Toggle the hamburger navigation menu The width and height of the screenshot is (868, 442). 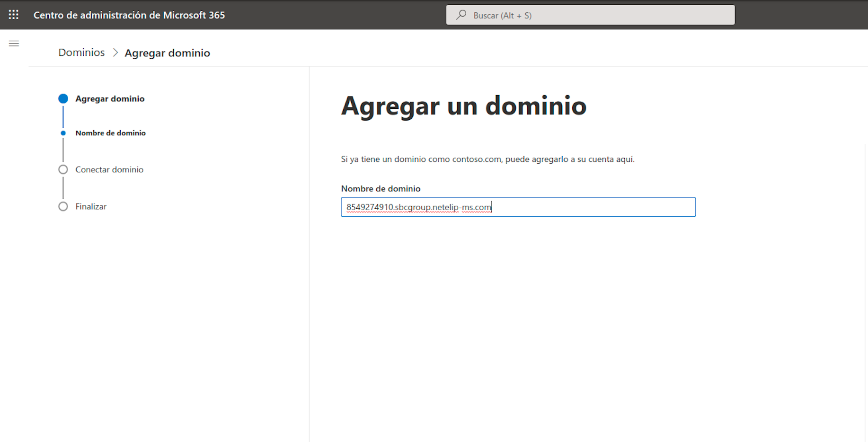click(x=14, y=44)
